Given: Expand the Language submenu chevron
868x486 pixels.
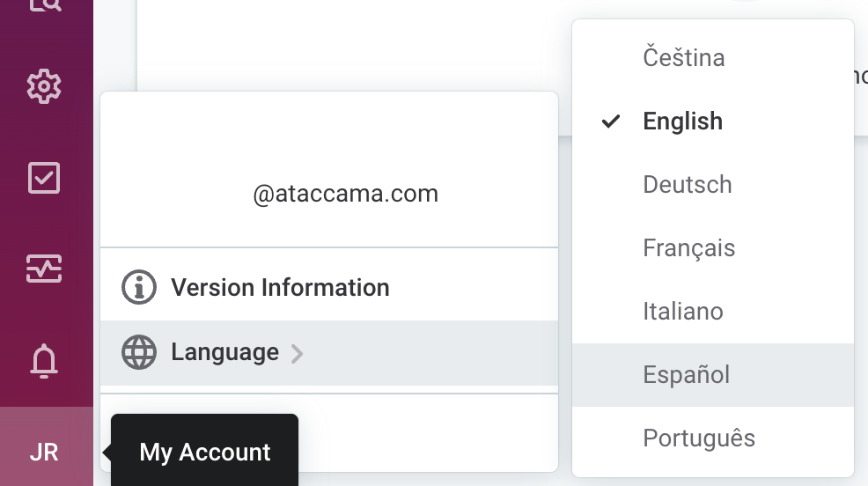Looking at the screenshot, I should (x=298, y=354).
